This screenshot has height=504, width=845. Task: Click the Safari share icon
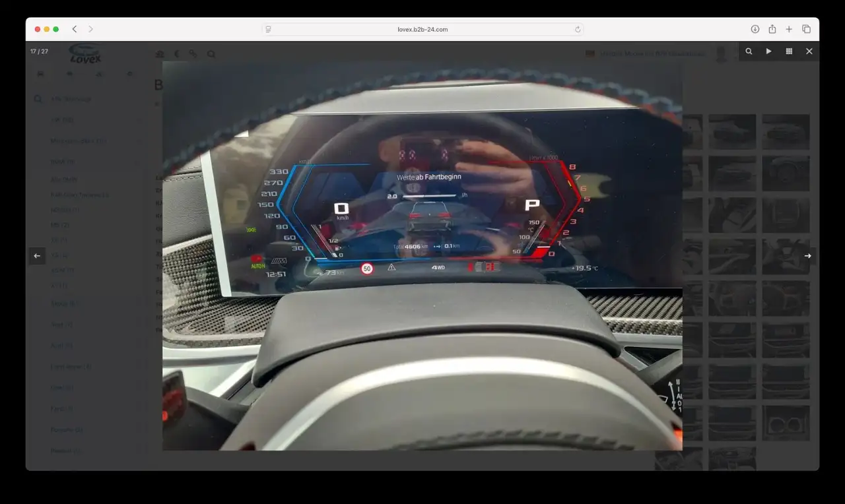[772, 29]
